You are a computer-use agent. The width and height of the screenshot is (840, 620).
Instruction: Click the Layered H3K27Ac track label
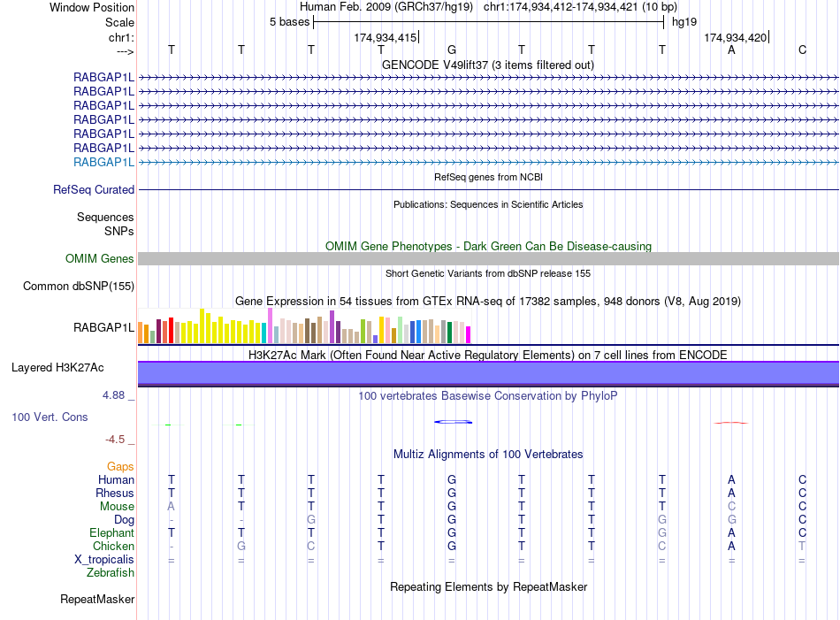click(x=57, y=368)
